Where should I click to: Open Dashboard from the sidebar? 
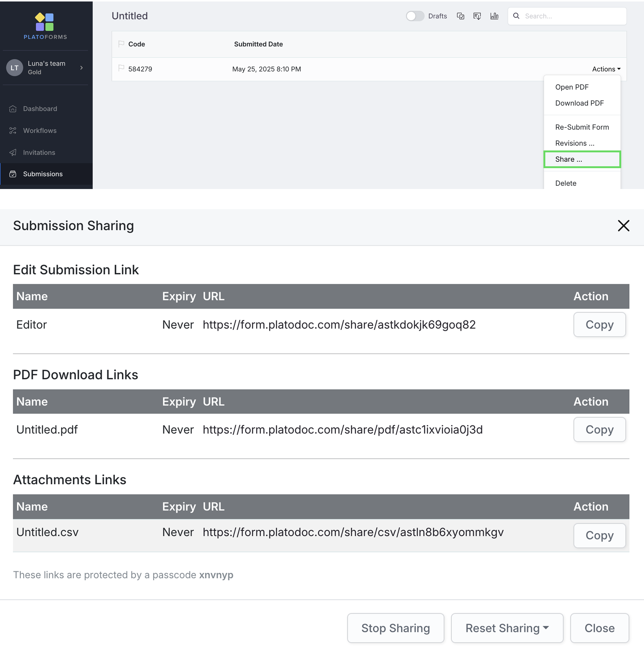40,109
